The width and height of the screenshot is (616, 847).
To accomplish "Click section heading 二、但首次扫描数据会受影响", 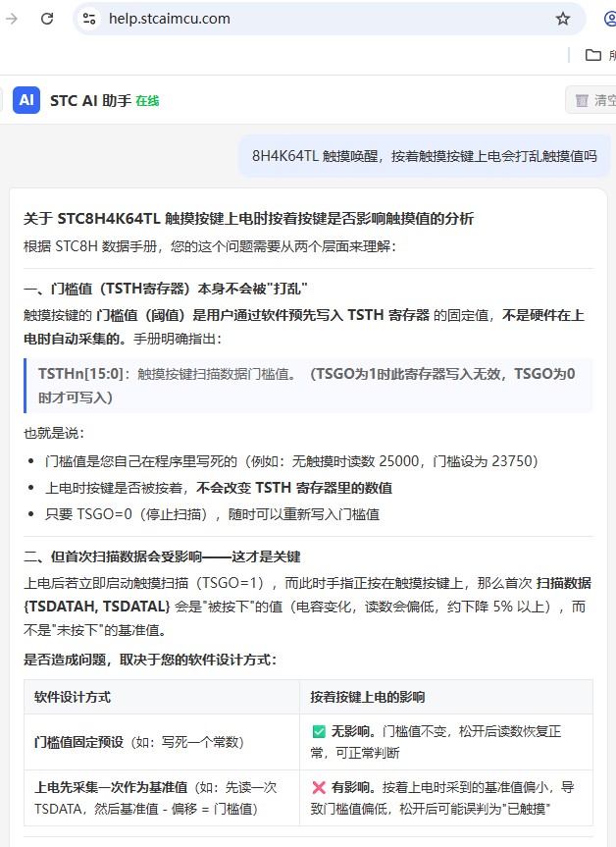I will 162,556.
